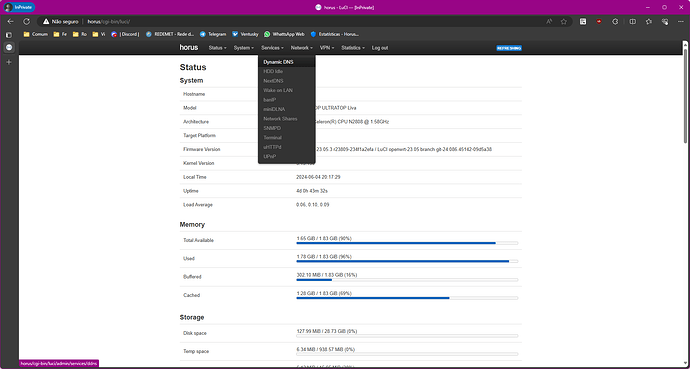
Task: Reload the page with the refresh icon
Action: (x=26, y=22)
